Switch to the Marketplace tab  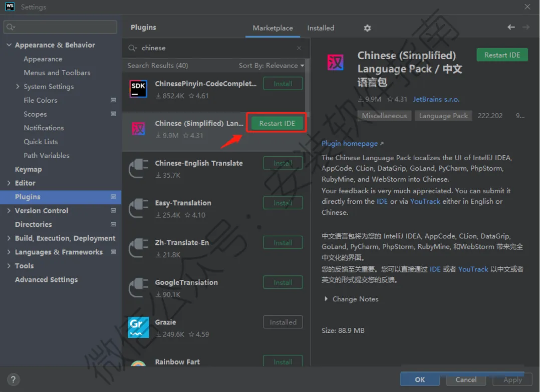[273, 28]
